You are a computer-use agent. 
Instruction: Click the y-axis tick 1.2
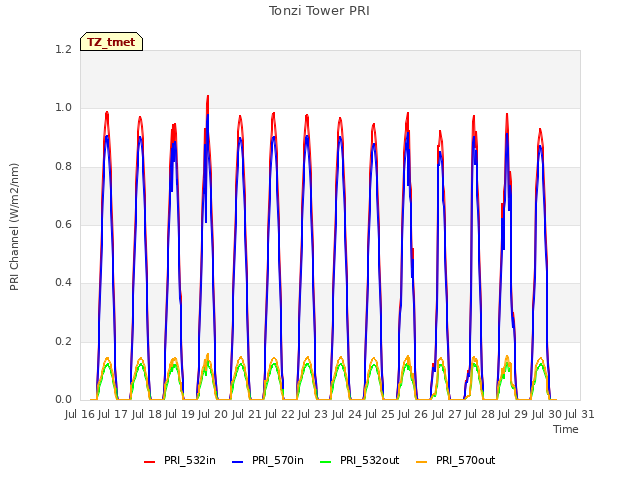[x=63, y=49]
